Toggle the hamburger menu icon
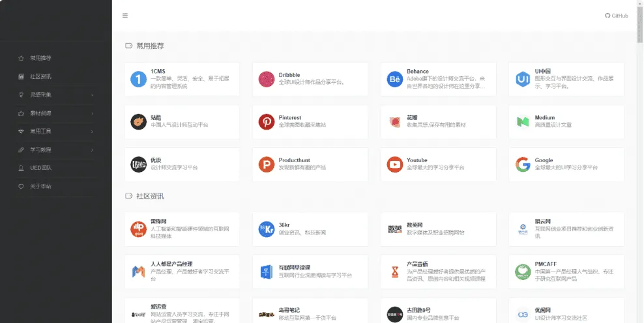The height and width of the screenshot is (323, 644). 125,16
